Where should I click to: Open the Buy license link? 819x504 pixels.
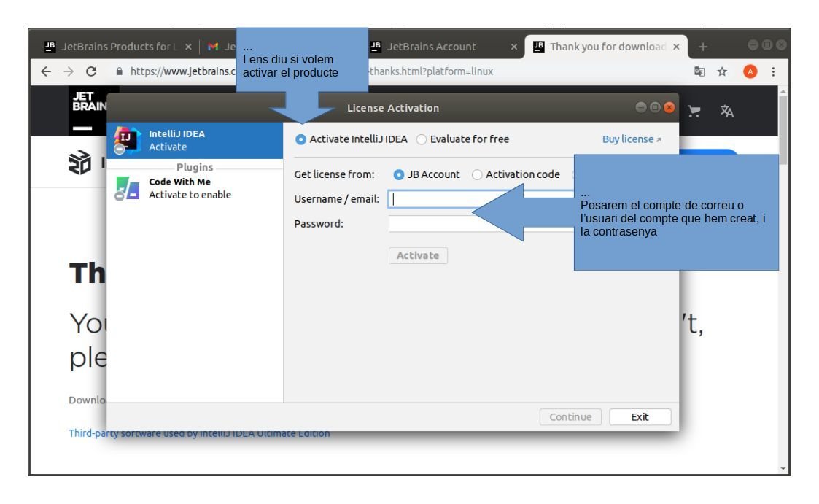pos(632,139)
